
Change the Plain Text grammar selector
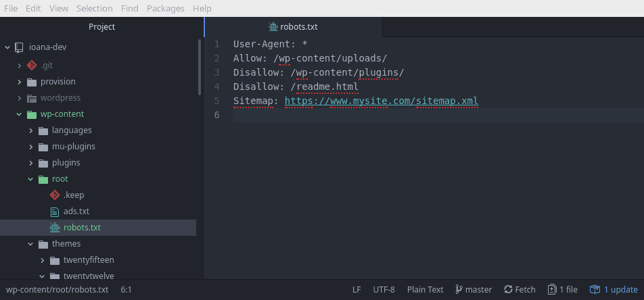point(425,289)
